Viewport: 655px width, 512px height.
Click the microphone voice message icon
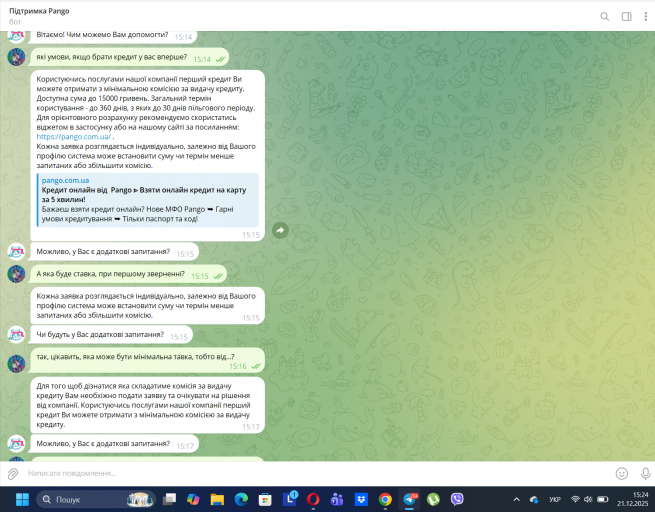(x=645, y=473)
